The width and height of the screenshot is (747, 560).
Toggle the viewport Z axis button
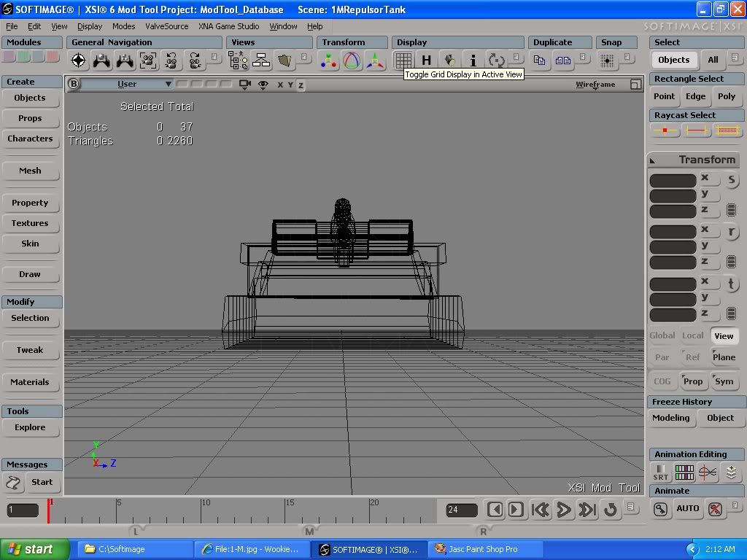(301, 85)
